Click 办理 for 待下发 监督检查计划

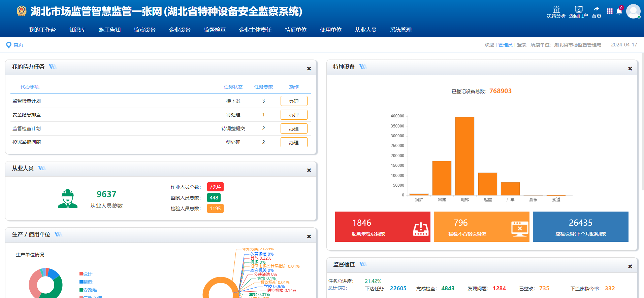[294, 101]
